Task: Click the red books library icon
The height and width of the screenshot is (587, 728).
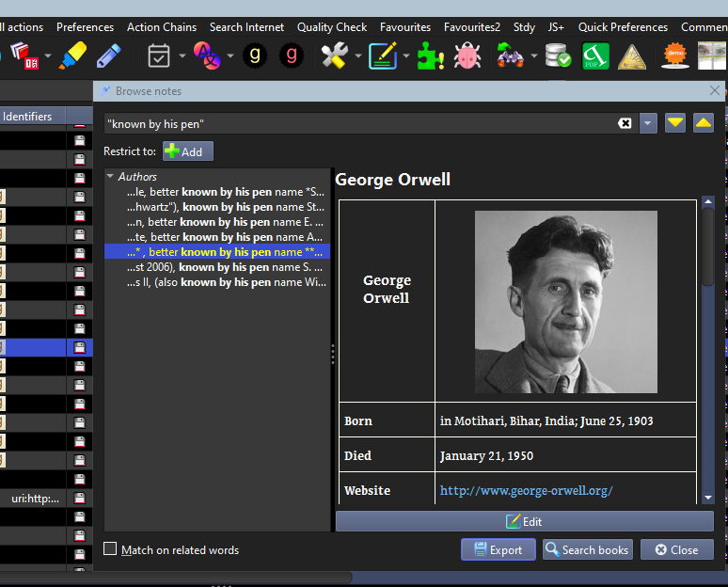Action: pyautogui.click(x=24, y=56)
